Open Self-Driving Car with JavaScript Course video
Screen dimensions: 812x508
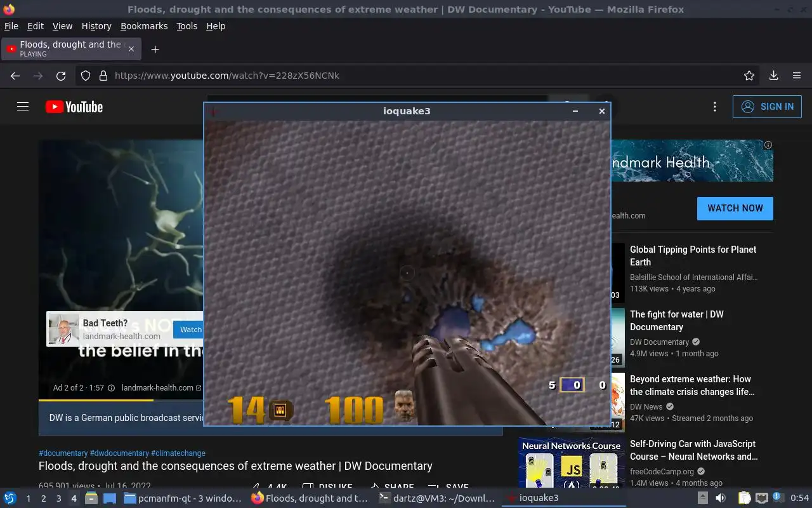click(x=693, y=450)
